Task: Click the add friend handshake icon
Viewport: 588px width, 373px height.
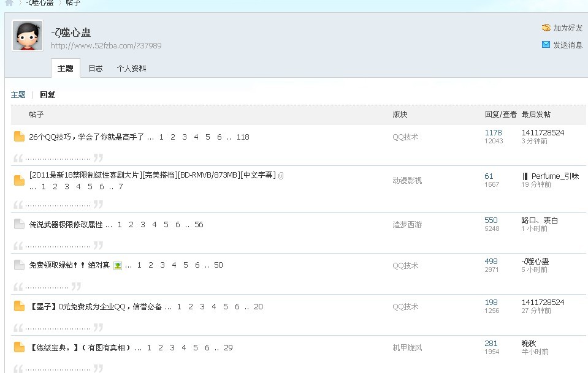Action: (x=546, y=28)
